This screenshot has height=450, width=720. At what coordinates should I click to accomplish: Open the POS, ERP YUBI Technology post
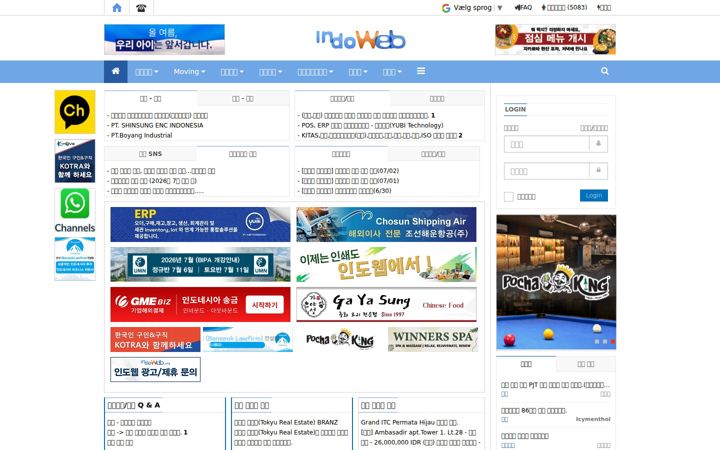tap(372, 125)
